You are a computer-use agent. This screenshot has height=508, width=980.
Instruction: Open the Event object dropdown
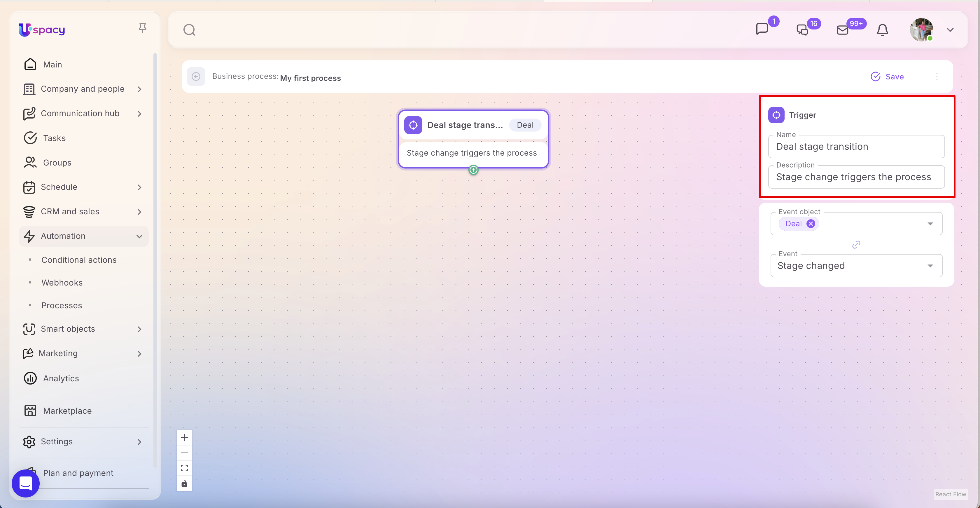[930, 224]
